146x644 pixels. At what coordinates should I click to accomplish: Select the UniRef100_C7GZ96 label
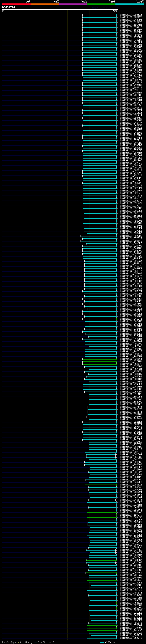point(131,306)
